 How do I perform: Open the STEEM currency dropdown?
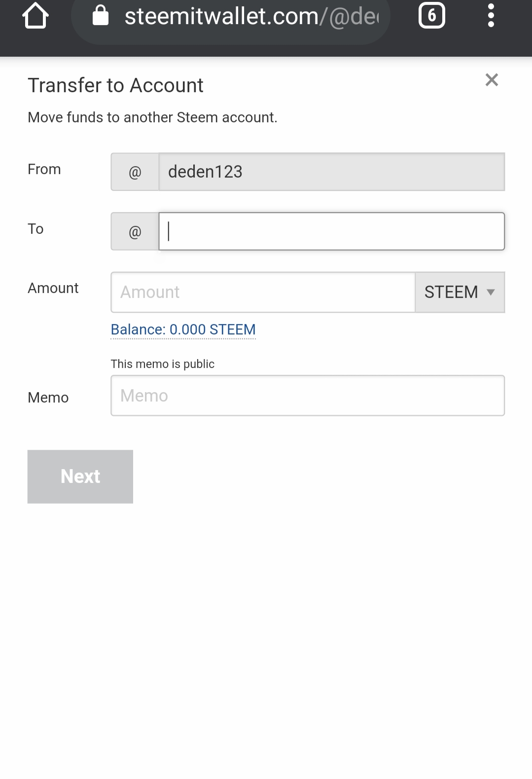point(460,292)
